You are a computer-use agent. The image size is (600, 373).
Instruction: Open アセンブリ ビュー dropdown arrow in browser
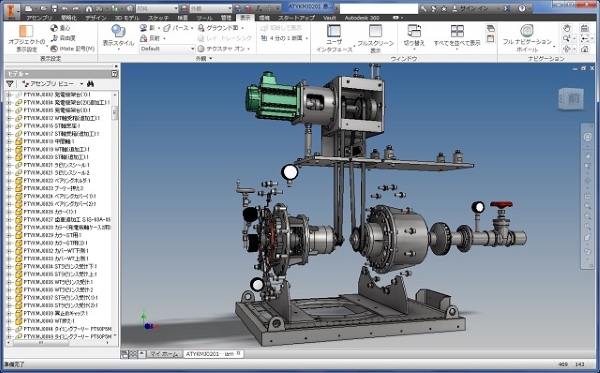tap(82, 84)
